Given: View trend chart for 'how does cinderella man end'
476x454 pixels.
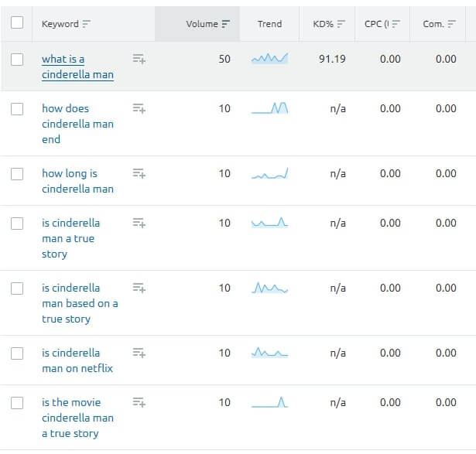Looking at the screenshot, I should click(x=269, y=108).
